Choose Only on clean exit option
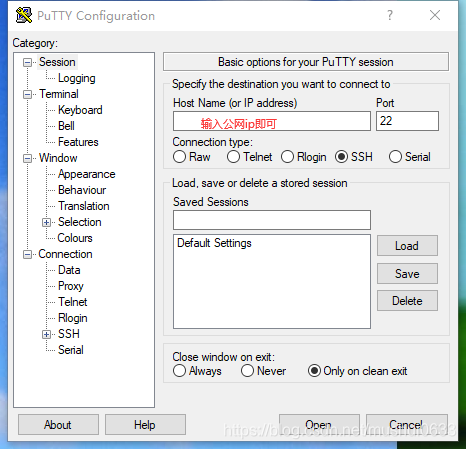This screenshot has height=449, width=466. (x=314, y=371)
